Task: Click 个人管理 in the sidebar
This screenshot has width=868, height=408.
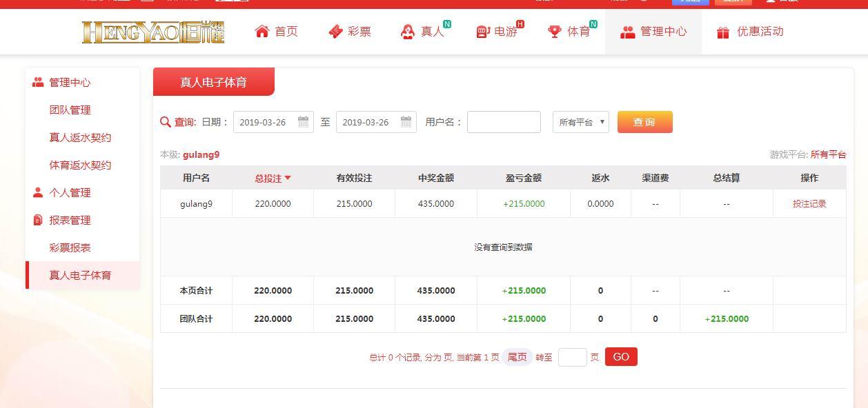Action: pyautogui.click(x=70, y=193)
